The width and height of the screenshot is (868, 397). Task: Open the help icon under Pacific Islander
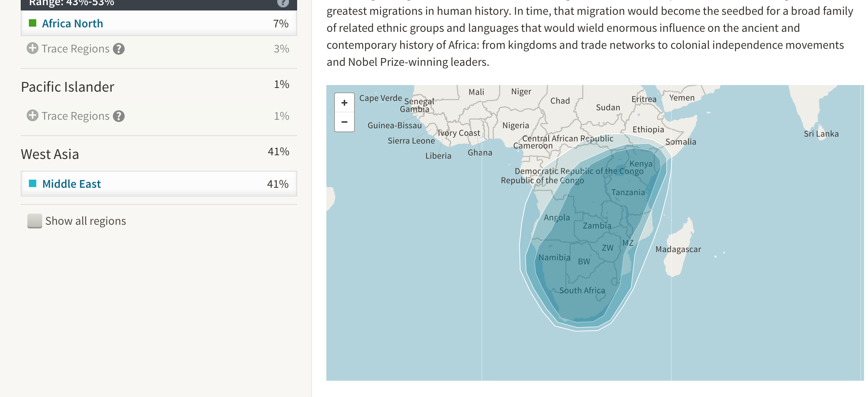[119, 116]
